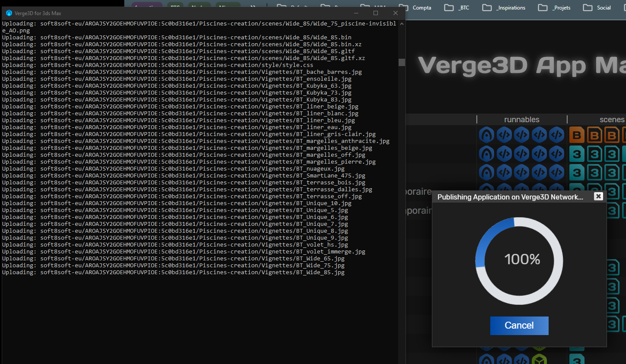This screenshot has height=364, width=626.
Task: Click the scenes column header
Action: 612,120
